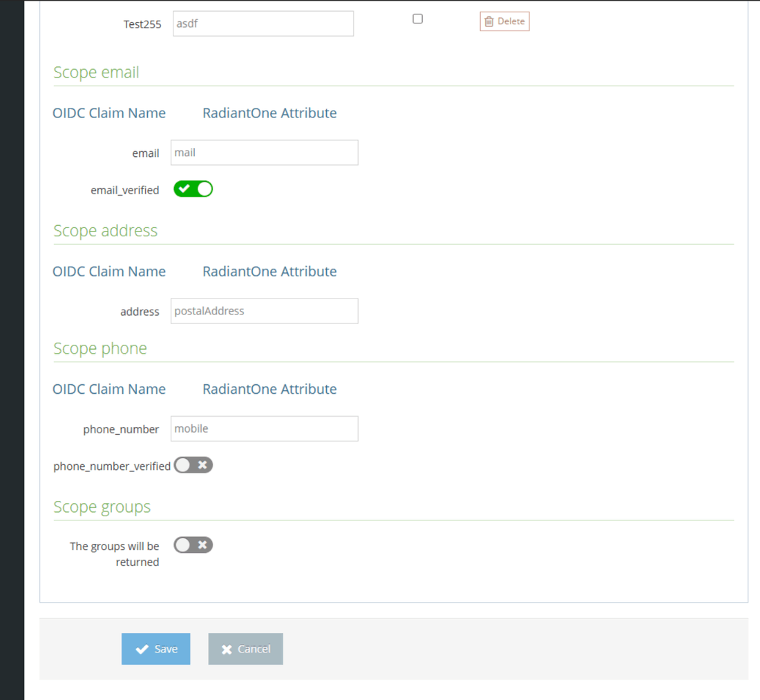Cancel the configuration changes
Image resolution: width=760 pixels, height=700 pixels.
(x=246, y=649)
